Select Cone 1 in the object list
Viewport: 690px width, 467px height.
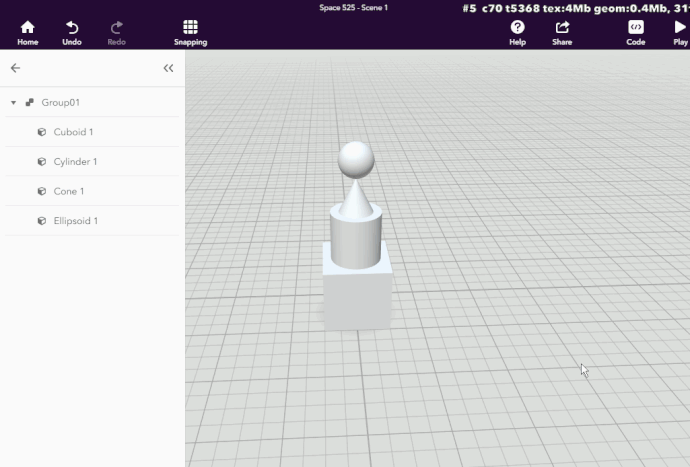[x=68, y=191]
